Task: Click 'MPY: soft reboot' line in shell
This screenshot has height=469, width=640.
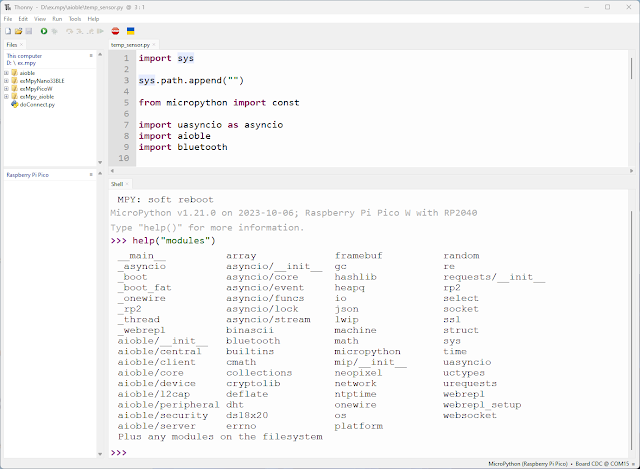Action: (x=165, y=200)
